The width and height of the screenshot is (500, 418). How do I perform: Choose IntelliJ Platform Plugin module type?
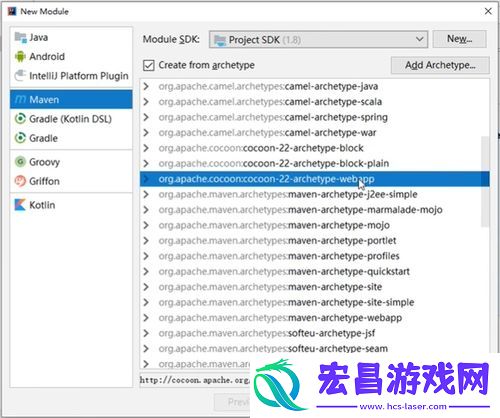pyautogui.click(x=71, y=76)
